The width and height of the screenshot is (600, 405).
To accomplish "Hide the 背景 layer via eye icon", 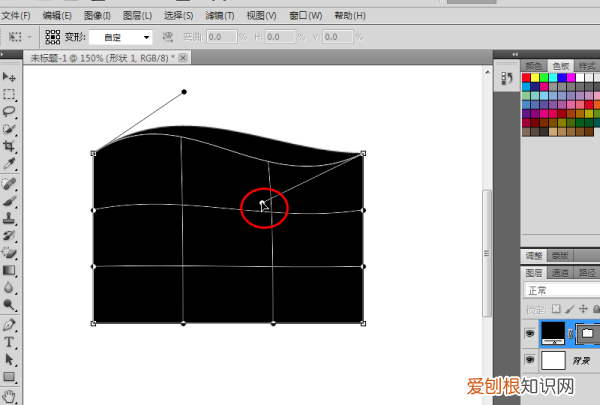I will (x=529, y=359).
